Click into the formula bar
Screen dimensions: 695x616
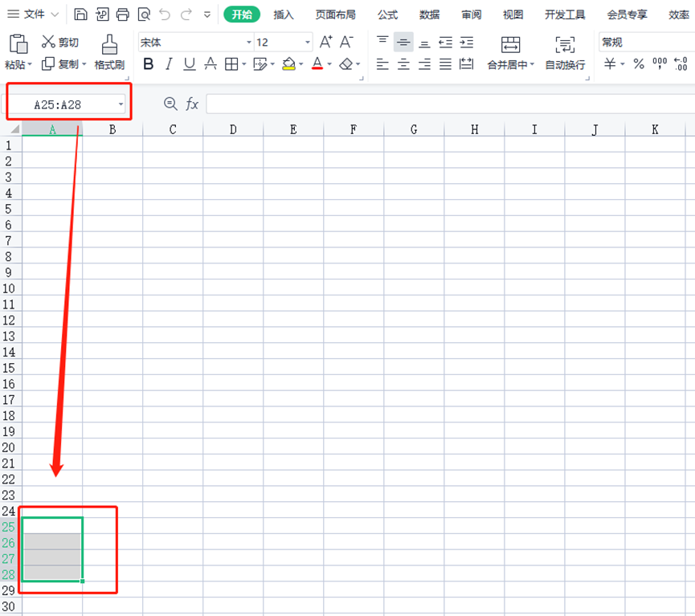point(450,104)
